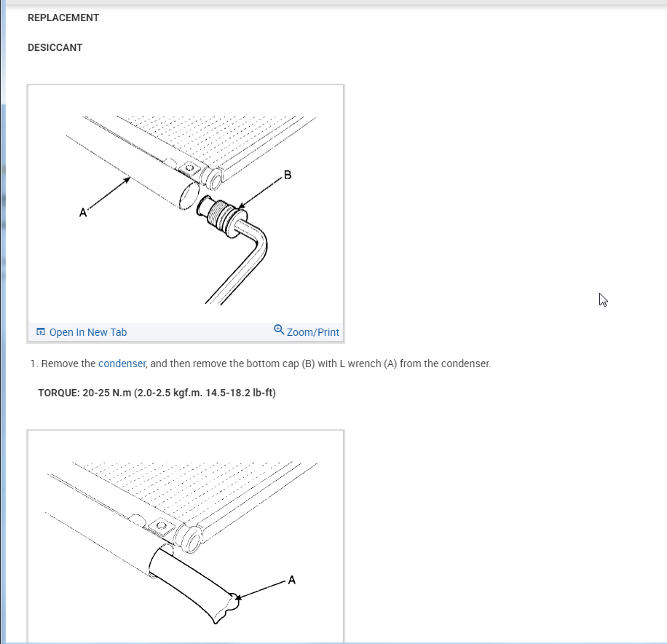Click the TORQUE: 20-25 N.m specification line

pyautogui.click(x=157, y=393)
